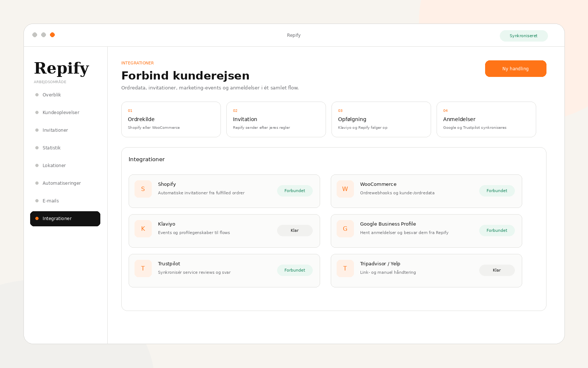Open the Statistik section
588x368 pixels.
pyautogui.click(x=65, y=148)
